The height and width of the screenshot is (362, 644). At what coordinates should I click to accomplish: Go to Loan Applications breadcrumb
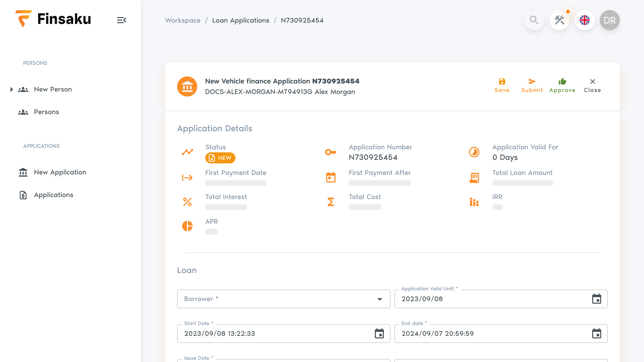240,20
